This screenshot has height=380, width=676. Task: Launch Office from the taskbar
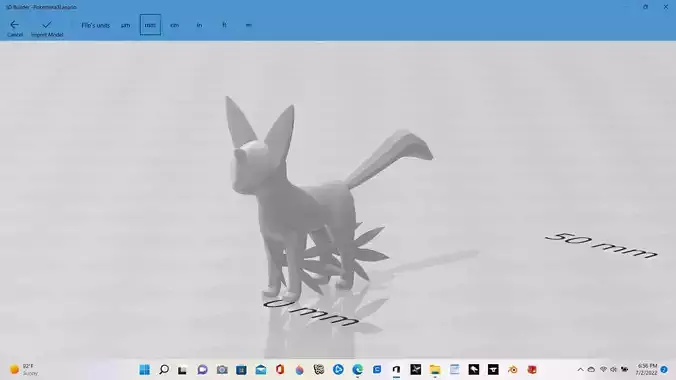280,370
